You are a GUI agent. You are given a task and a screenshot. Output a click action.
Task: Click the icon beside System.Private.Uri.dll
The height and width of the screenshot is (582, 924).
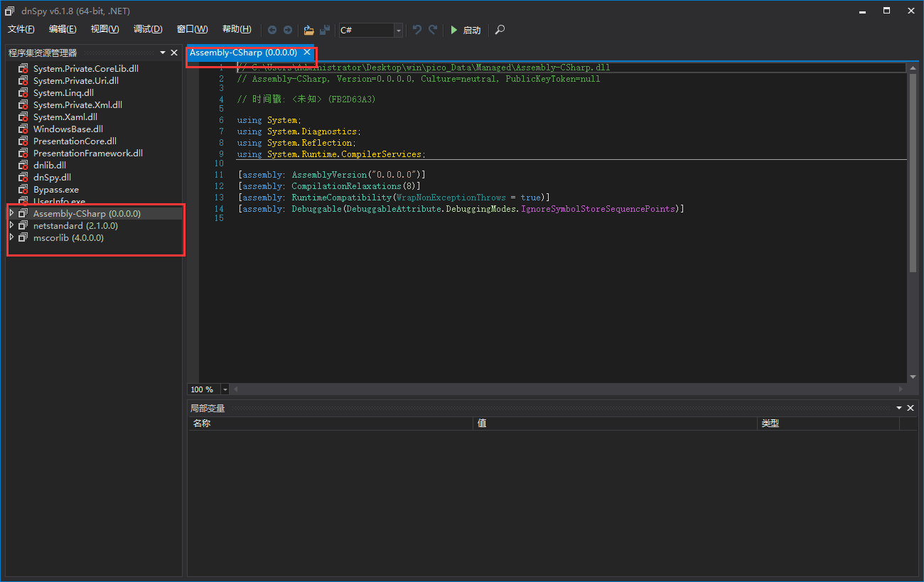(x=23, y=81)
